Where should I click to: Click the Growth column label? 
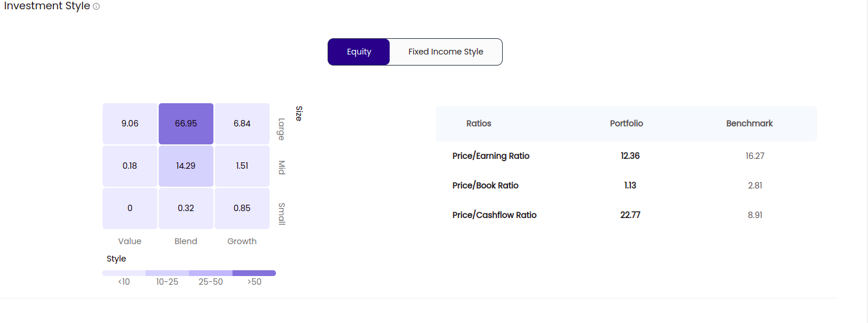click(242, 241)
